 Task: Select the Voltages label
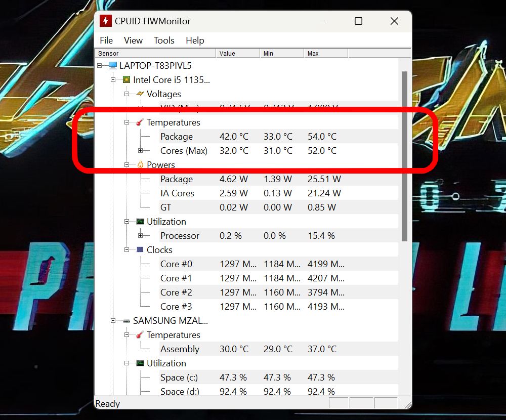click(164, 94)
